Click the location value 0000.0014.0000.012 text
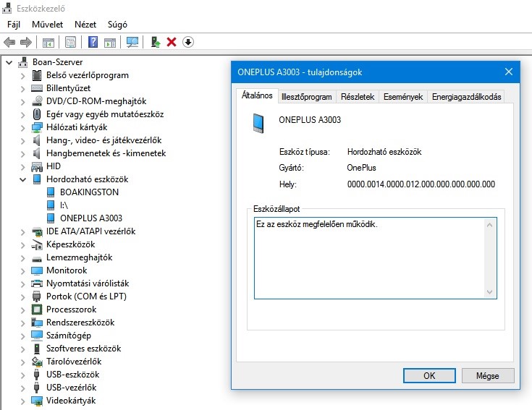532x410 pixels. 421,184
